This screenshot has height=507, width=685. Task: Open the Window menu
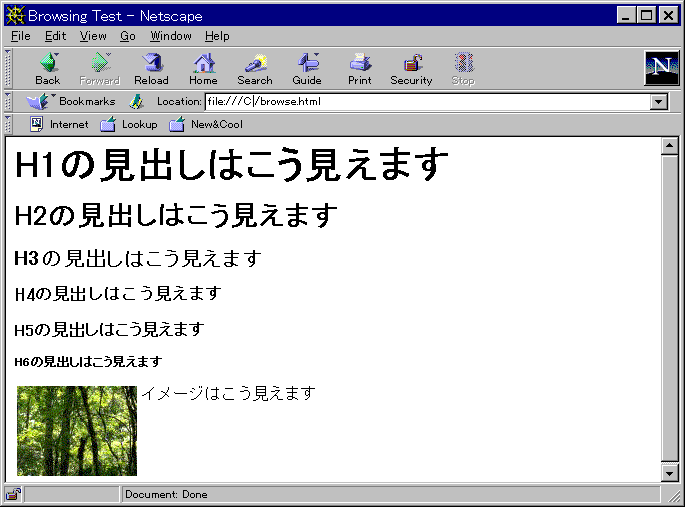click(x=171, y=36)
